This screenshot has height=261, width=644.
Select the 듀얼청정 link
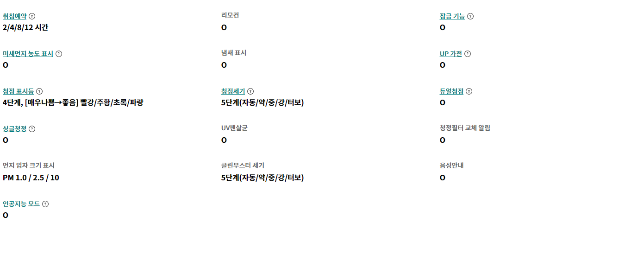click(451, 91)
